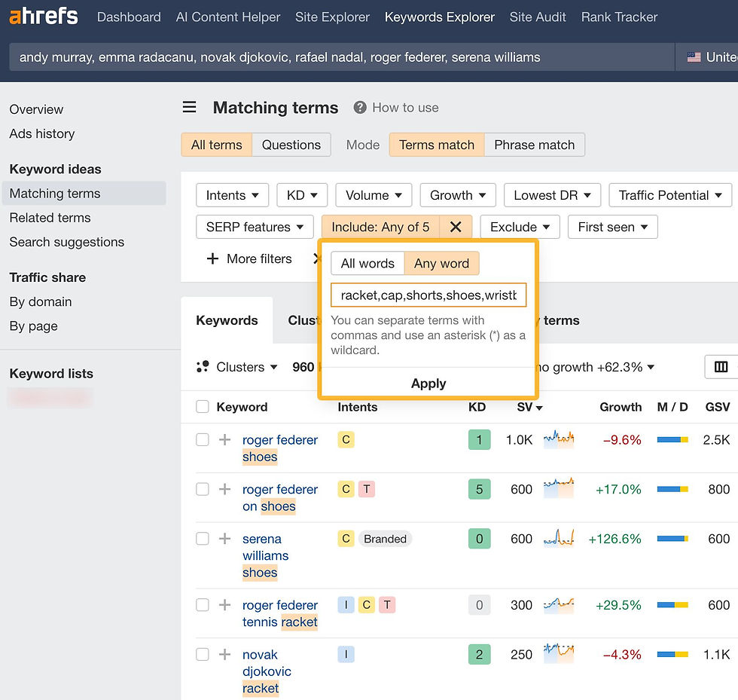Open the Volume filter dropdown
The width and height of the screenshot is (738, 700).
coord(373,195)
